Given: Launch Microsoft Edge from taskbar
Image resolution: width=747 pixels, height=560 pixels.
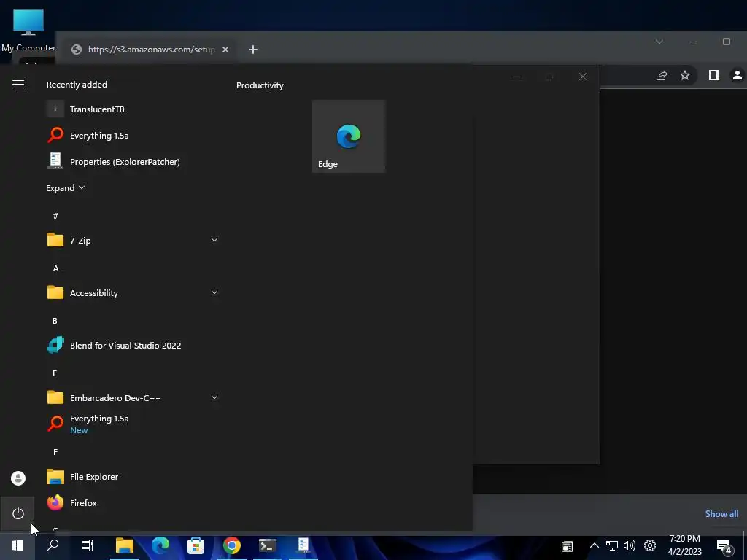Looking at the screenshot, I should pyautogui.click(x=160, y=545).
